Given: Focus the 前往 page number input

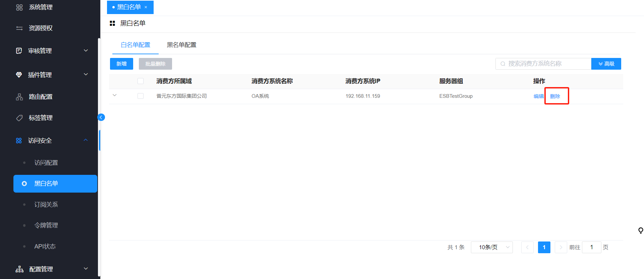Looking at the screenshot, I should coord(592,247).
